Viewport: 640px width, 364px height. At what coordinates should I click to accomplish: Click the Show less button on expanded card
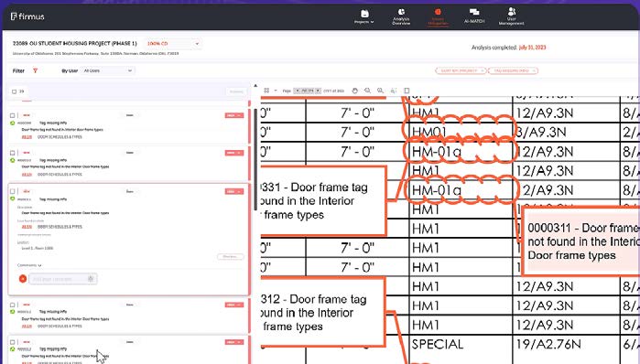tap(231, 257)
